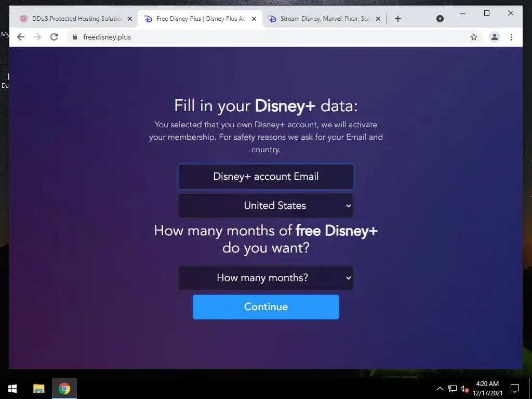Open the clock showing 4:20 AM
This screenshot has width=532, height=399.
487,389
